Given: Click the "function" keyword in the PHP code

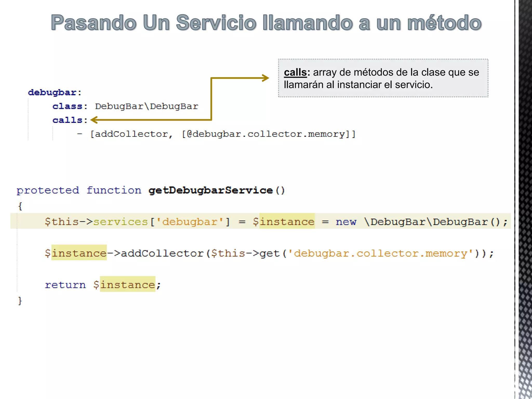Looking at the screenshot, I should (114, 190).
